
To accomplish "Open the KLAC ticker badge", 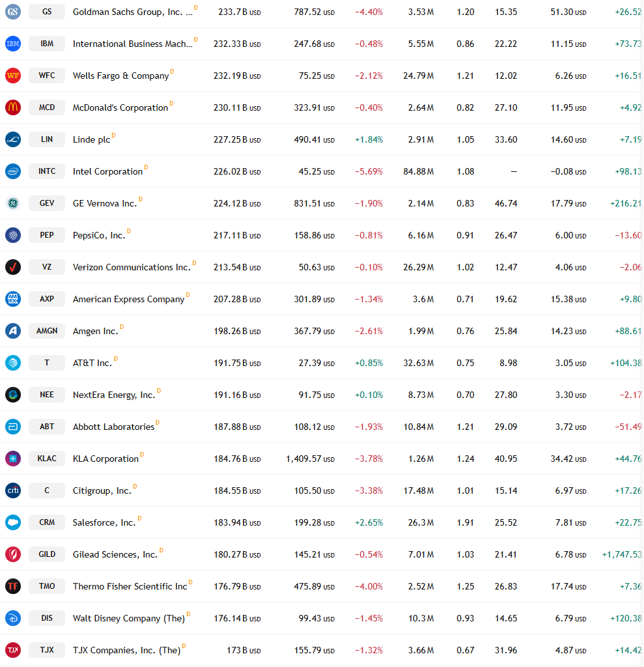I will point(47,459).
